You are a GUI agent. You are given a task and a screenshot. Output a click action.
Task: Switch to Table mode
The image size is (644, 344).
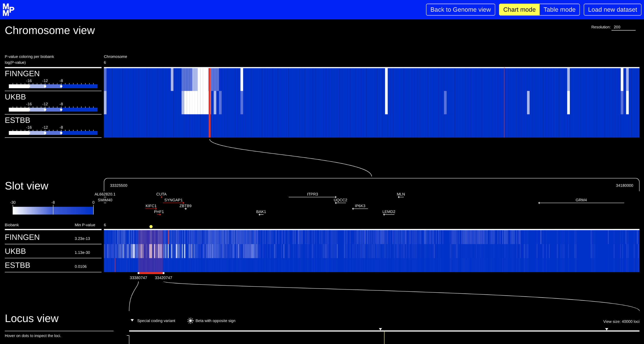(559, 10)
